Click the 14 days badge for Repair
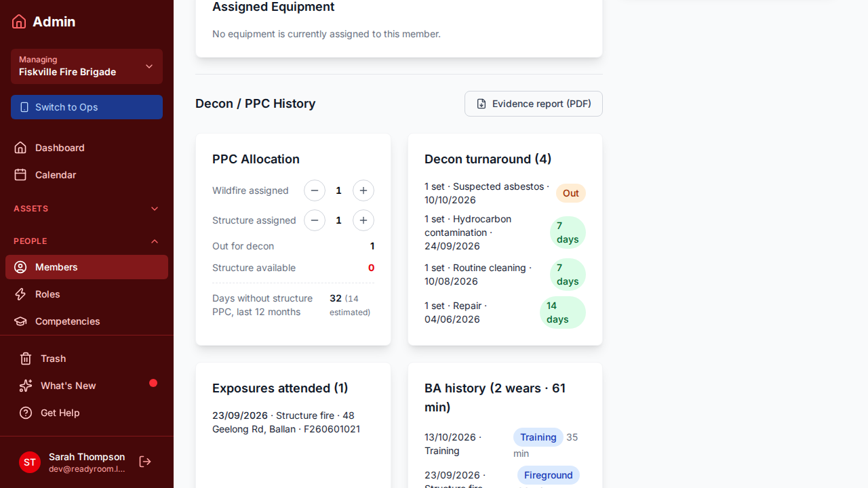868x488 pixels. [563, 312]
